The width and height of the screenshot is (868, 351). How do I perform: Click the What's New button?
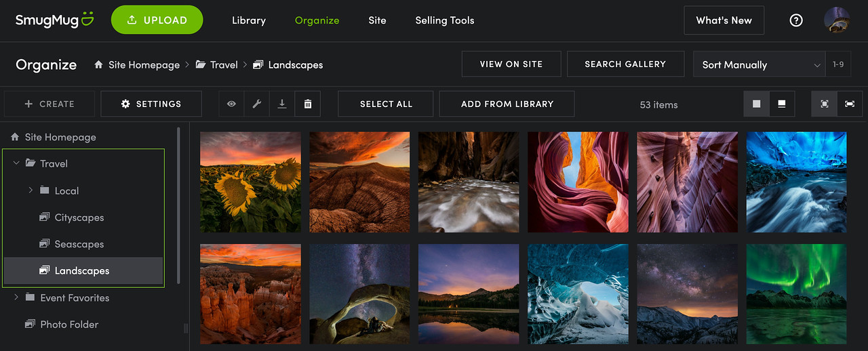tap(724, 20)
